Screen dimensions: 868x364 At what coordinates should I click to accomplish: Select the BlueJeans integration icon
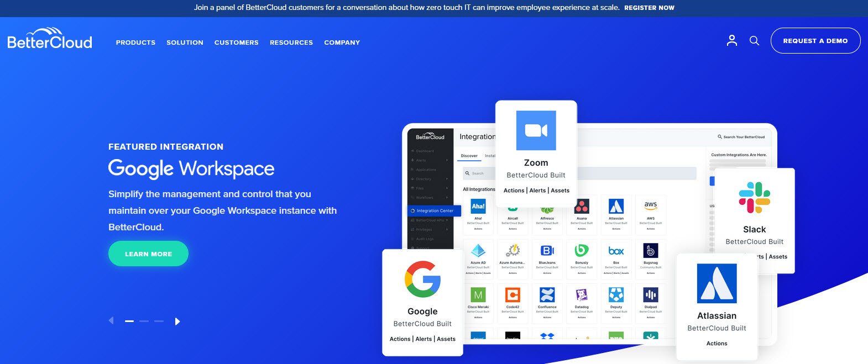click(547, 250)
